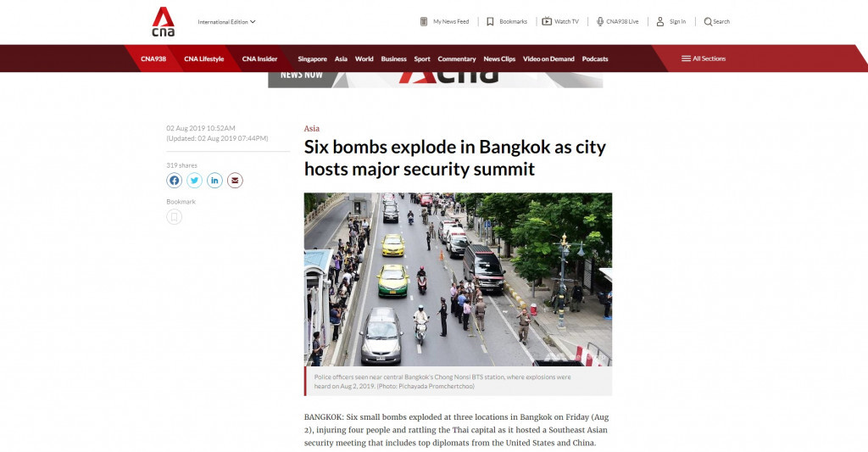Open Bookmarks text link in header
The width and height of the screenshot is (868, 452).
[513, 21]
